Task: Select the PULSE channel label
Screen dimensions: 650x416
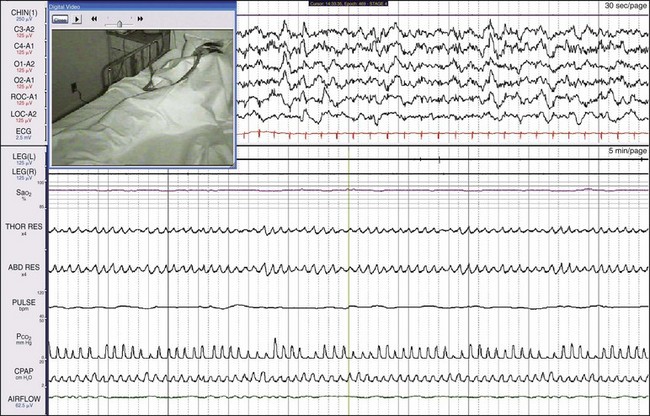Action: (21, 301)
